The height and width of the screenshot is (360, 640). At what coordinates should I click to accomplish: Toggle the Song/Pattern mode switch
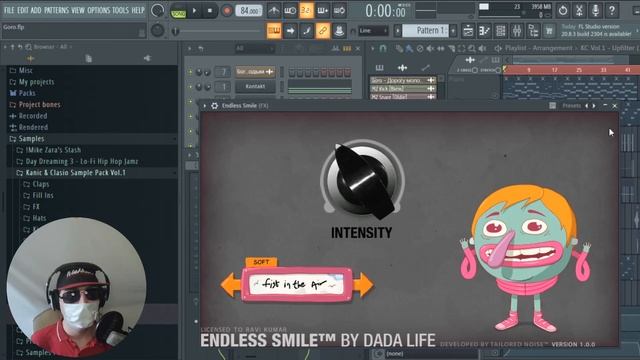(x=178, y=11)
